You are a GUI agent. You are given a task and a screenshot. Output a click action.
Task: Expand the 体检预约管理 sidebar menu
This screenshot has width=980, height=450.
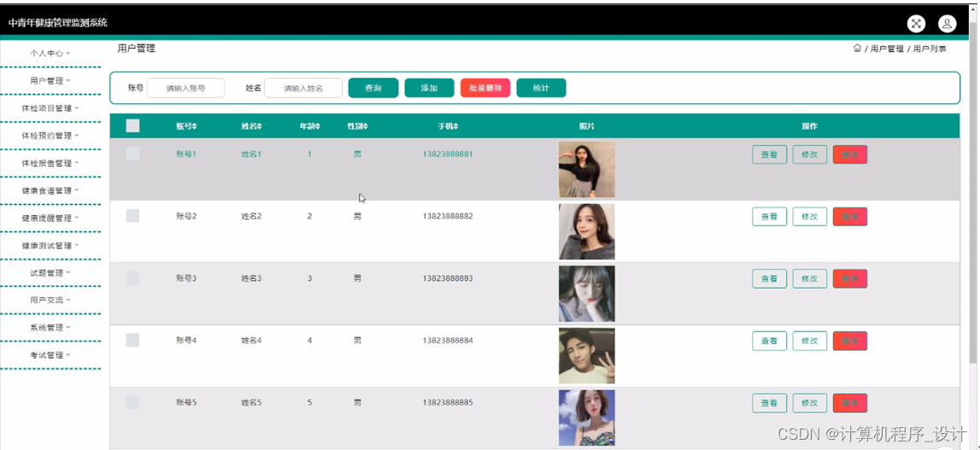pos(50,136)
